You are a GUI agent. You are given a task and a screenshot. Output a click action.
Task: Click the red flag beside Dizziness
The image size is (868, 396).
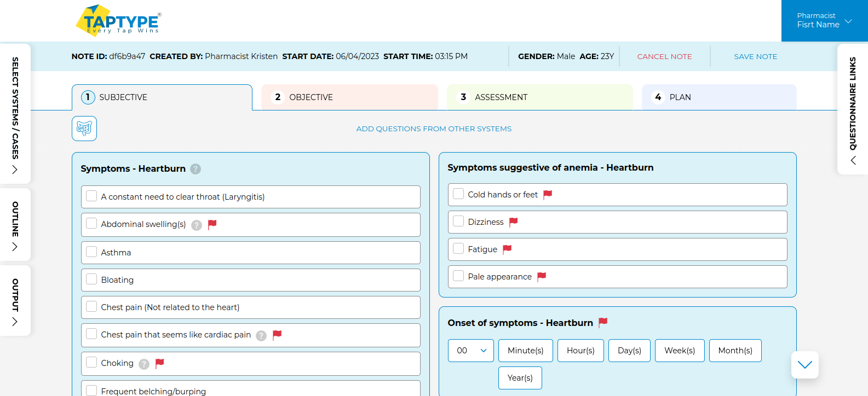click(x=513, y=222)
